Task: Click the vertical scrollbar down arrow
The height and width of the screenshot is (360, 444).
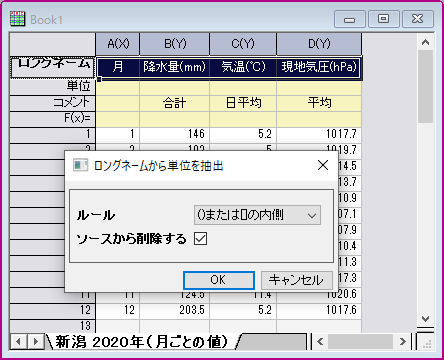Action: click(x=425, y=319)
